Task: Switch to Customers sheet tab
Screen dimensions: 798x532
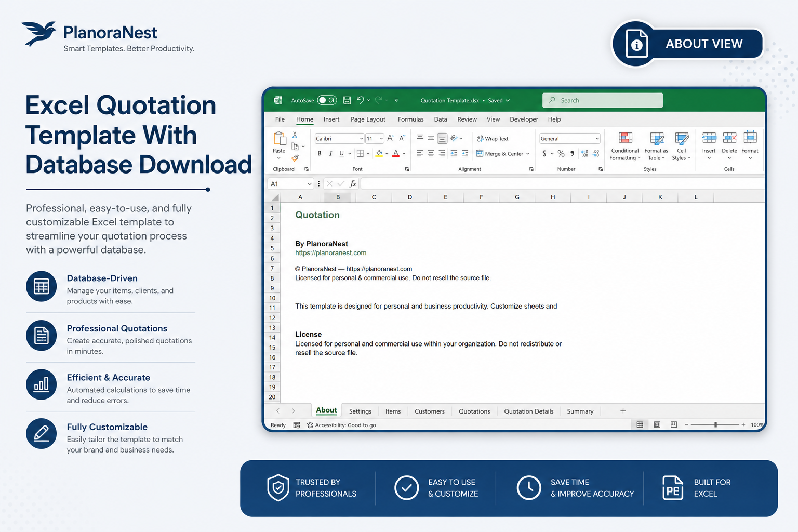Action: click(x=430, y=411)
